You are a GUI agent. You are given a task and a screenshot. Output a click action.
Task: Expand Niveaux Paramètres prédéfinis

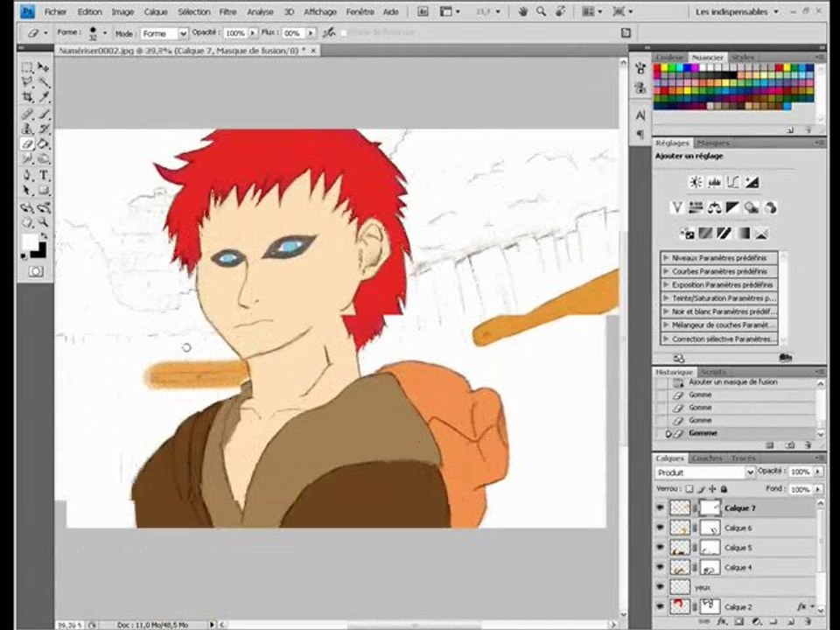(666, 257)
